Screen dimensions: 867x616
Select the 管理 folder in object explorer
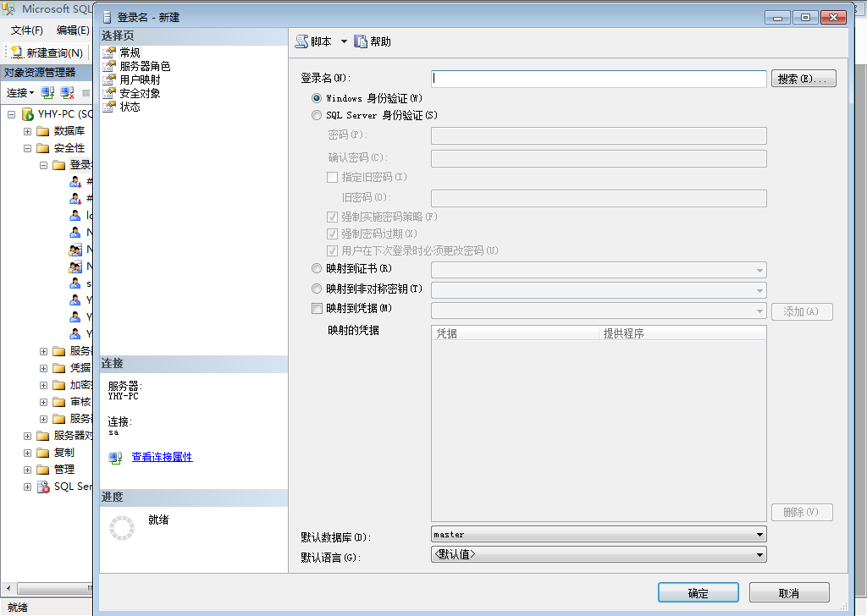(56, 470)
